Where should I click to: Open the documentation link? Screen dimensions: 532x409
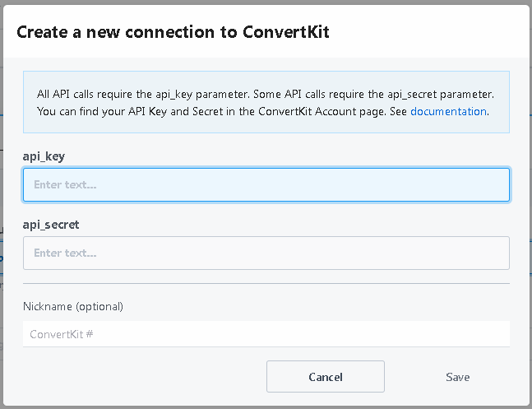(x=448, y=111)
